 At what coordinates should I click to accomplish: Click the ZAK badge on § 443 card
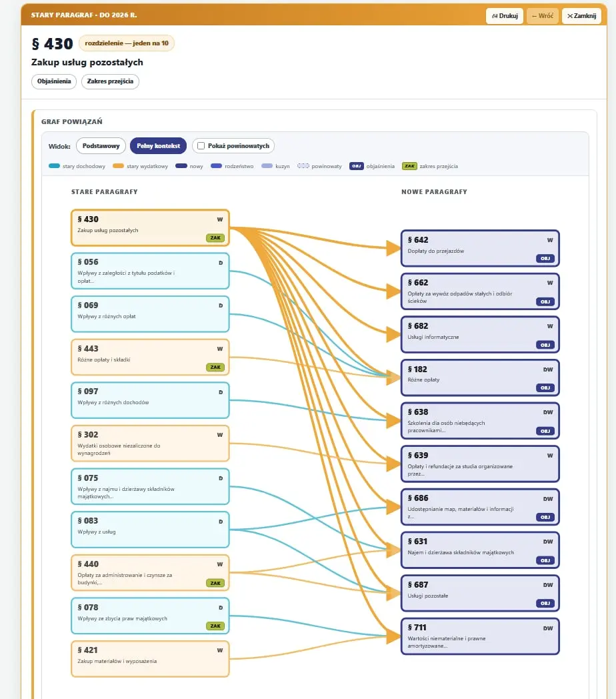click(215, 368)
